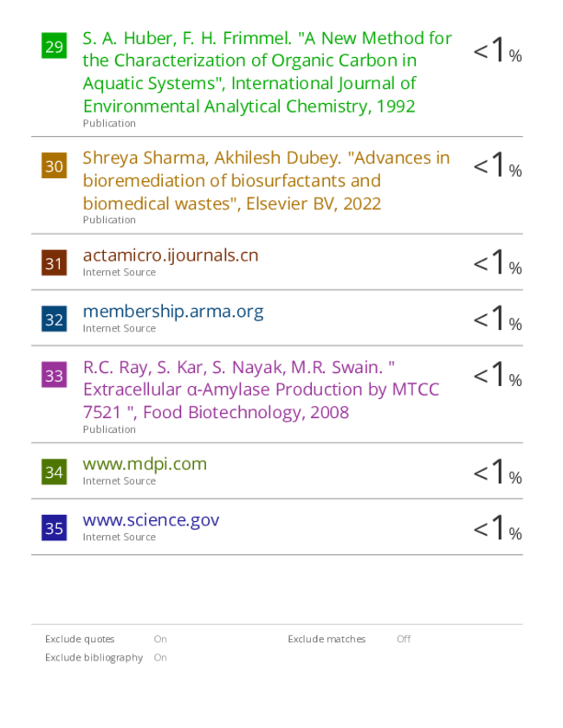The image size is (563, 728).
Task: Click the green source number 34 badge
Action: tap(54, 472)
